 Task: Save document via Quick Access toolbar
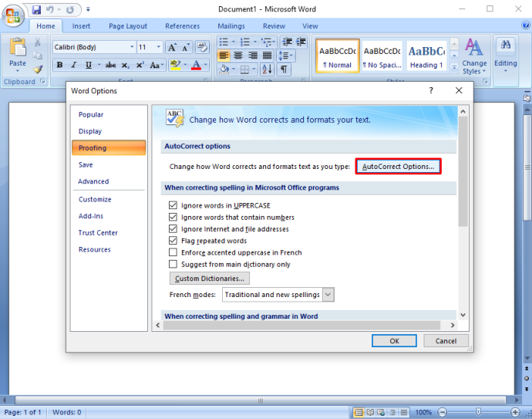click(37, 9)
